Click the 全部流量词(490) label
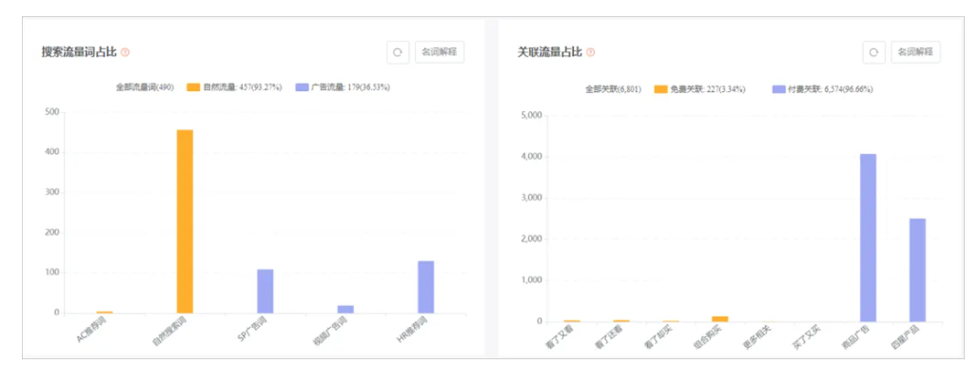This screenshot has width=980, height=383. [x=145, y=87]
